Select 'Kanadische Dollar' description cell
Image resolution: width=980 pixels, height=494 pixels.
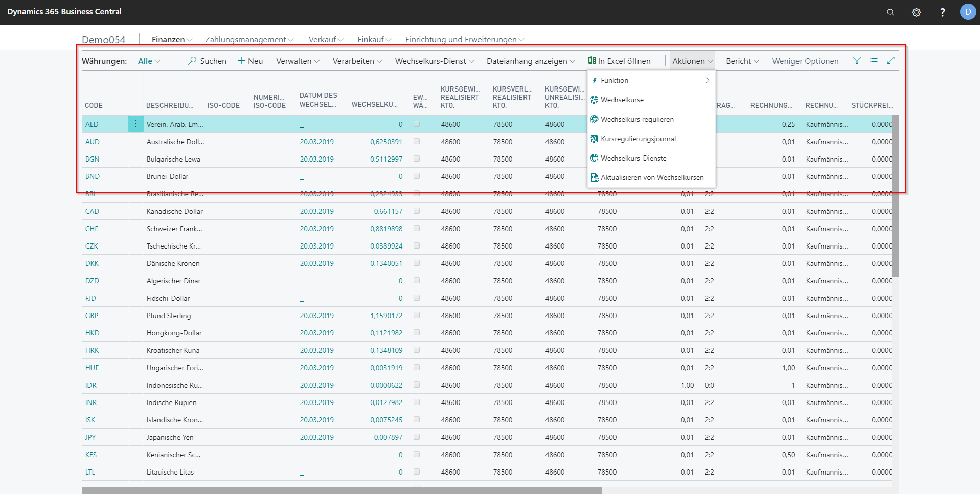174,211
